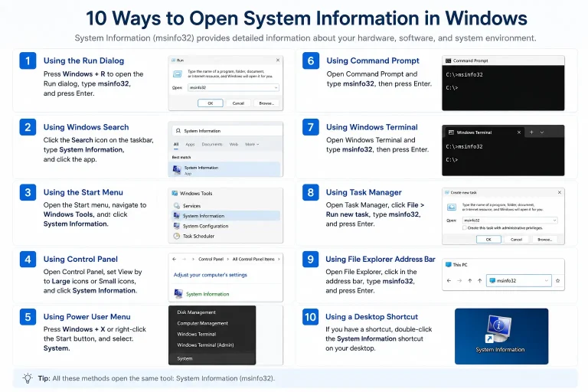Click the back arrow in Control Panel window

pyautogui.click(x=175, y=260)
